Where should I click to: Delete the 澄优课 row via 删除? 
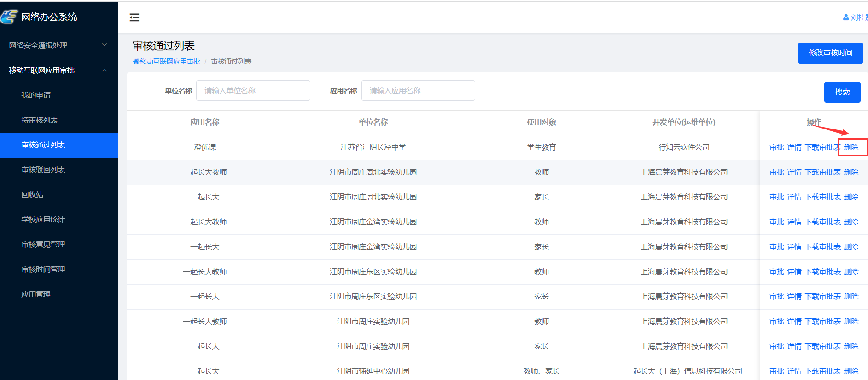[851, 147]
